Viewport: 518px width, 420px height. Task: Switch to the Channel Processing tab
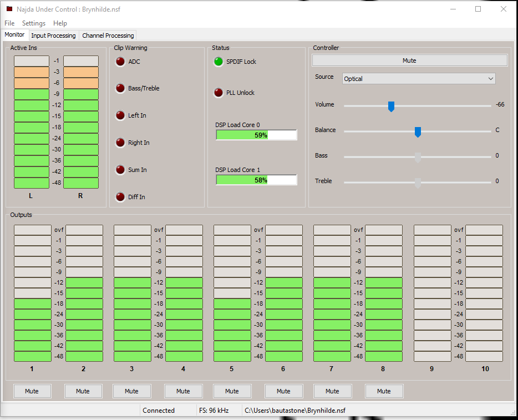coord(108,36)
